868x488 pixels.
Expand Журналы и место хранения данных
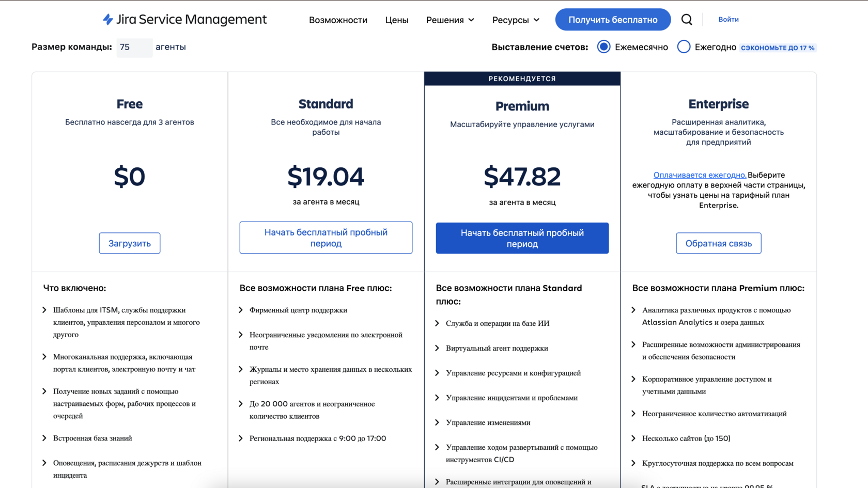point(326,375)
